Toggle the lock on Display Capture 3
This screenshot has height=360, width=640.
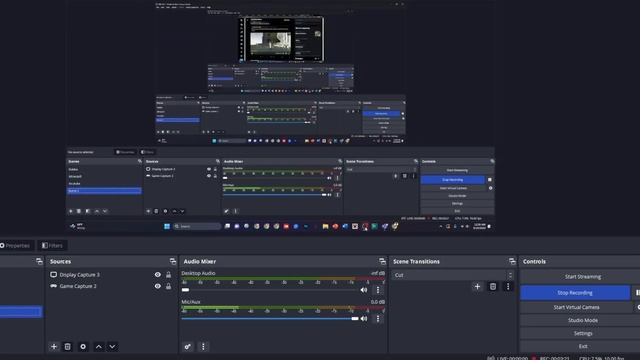168,275
